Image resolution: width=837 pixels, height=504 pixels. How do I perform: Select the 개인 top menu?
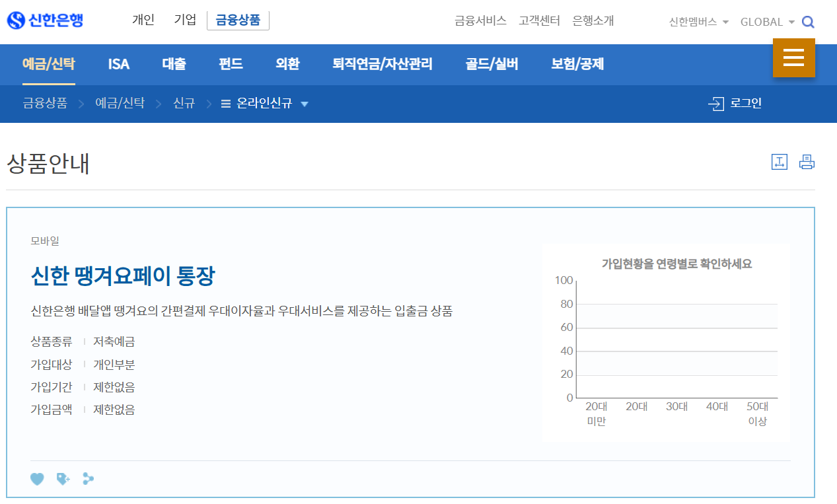[143, 20]
